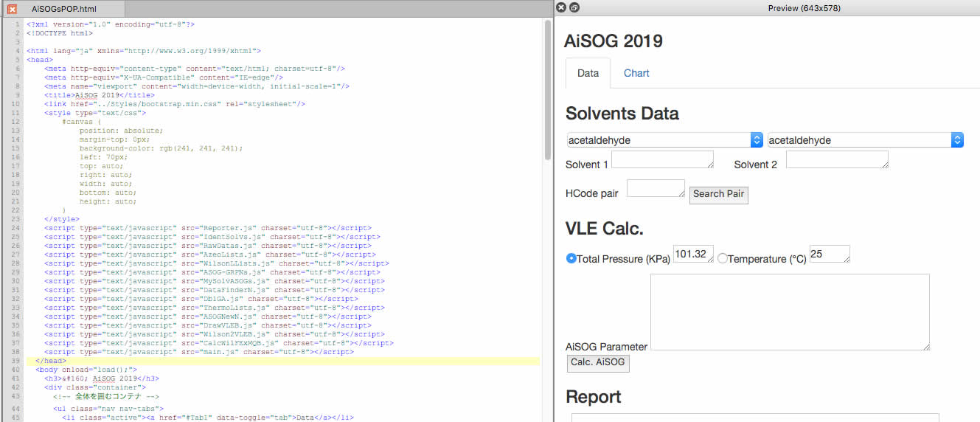Close the Preview panel with X icon
Screen dimensions: 980x422
tap(561, 7)
